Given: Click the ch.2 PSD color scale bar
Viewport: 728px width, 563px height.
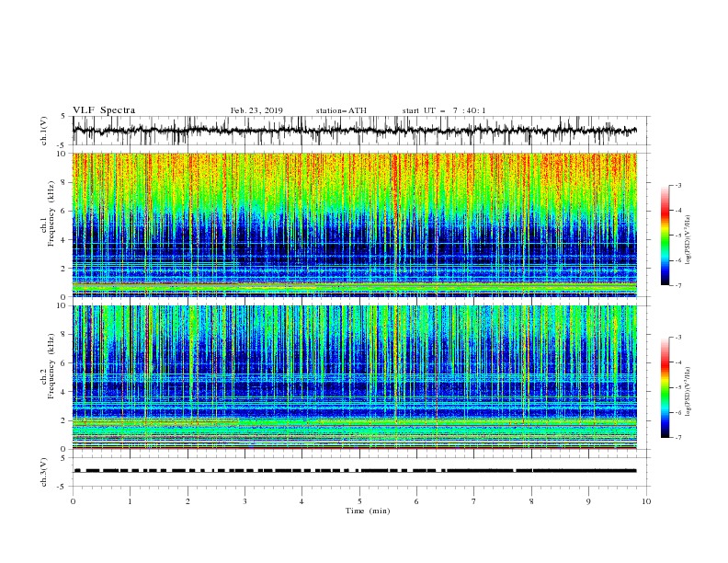Looking at the screenshot, I should tap(665, 387).
